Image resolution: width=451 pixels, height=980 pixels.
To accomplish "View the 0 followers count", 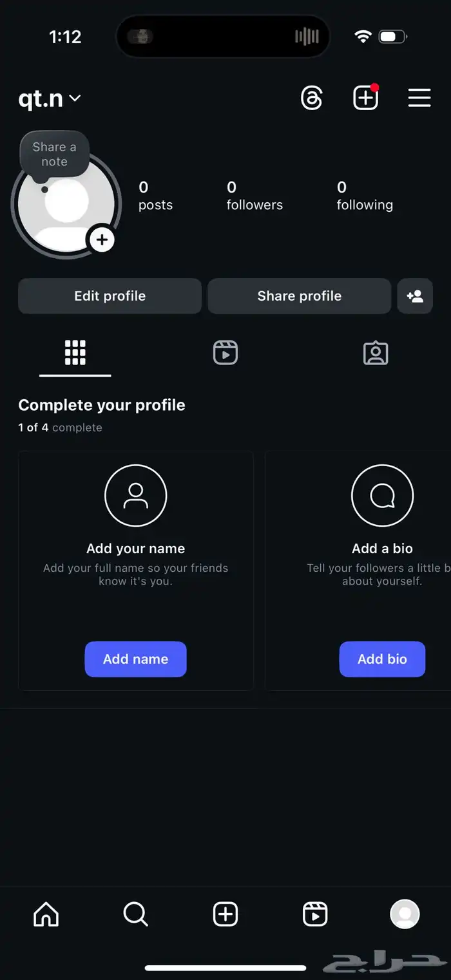I will [x=254, y=196].
